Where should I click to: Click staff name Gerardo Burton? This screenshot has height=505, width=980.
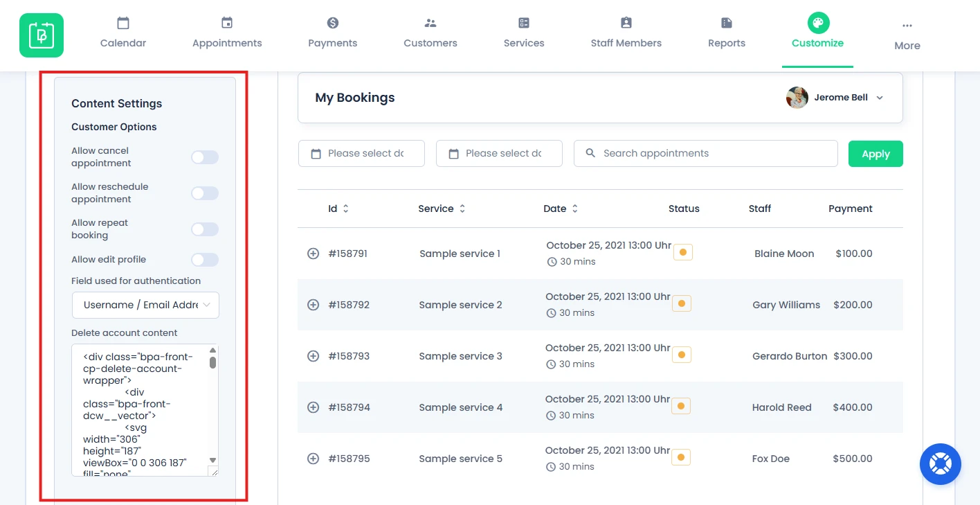[x=790, y=356]
